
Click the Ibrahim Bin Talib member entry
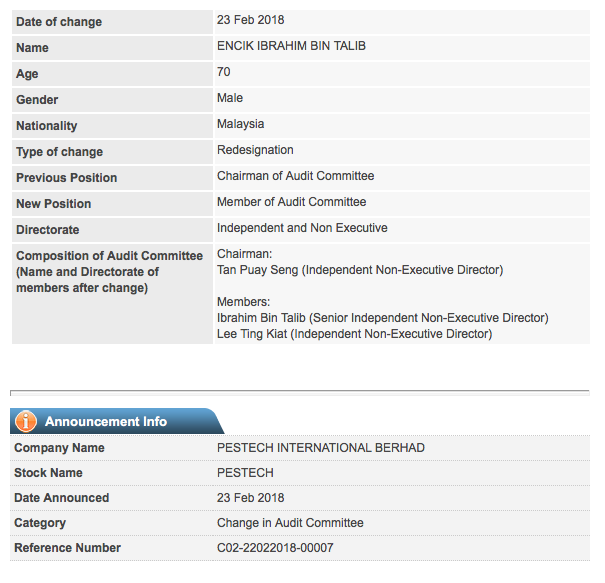coord(382,318)
